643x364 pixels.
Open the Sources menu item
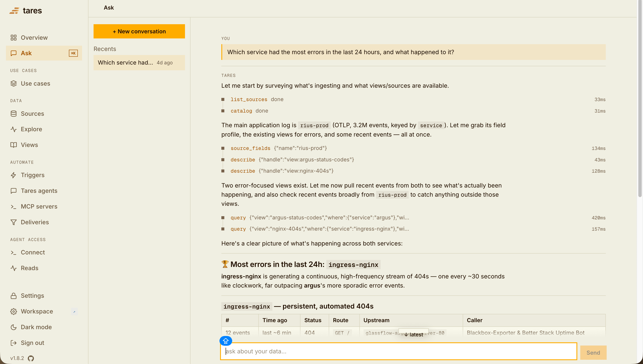click(44, 113)
